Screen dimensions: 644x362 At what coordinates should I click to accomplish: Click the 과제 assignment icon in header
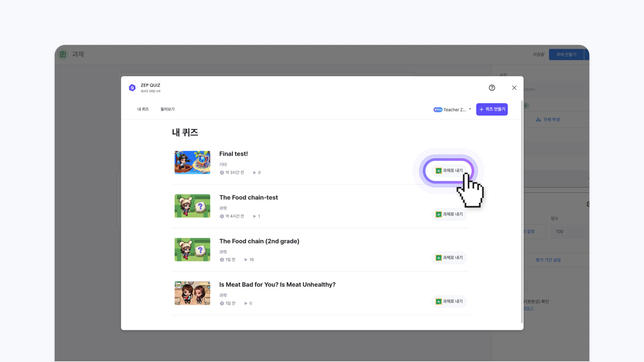pyautogui.click(x=63, y=54)
